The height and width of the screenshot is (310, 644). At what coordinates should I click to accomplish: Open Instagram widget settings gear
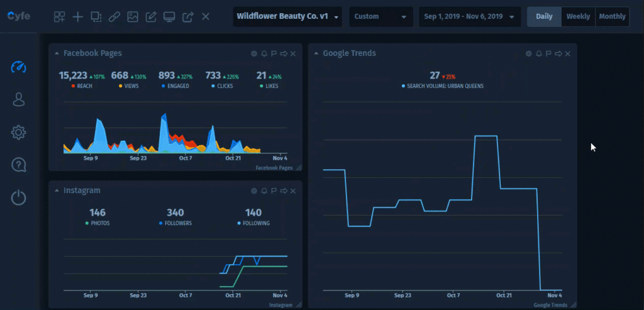click(x=254, y=191)
